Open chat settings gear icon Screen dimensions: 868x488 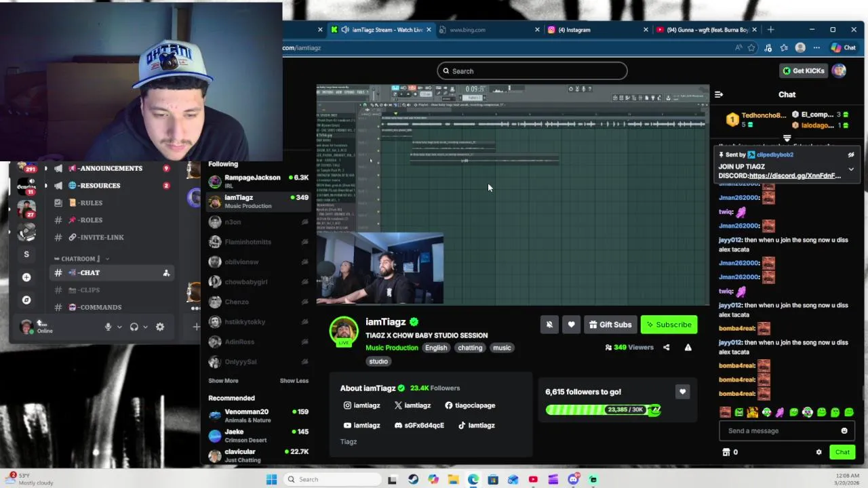(818, 452)
